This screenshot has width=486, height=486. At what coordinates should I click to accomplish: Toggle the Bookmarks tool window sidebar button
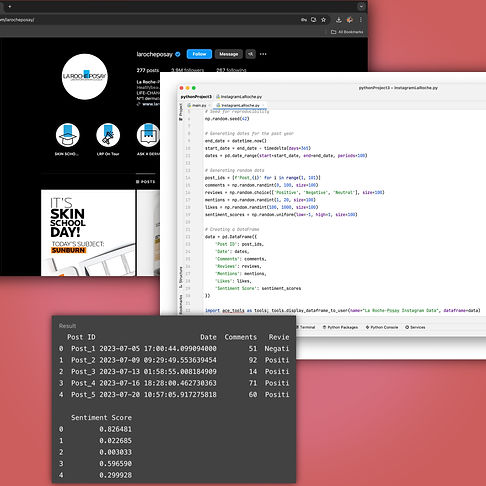181,304
